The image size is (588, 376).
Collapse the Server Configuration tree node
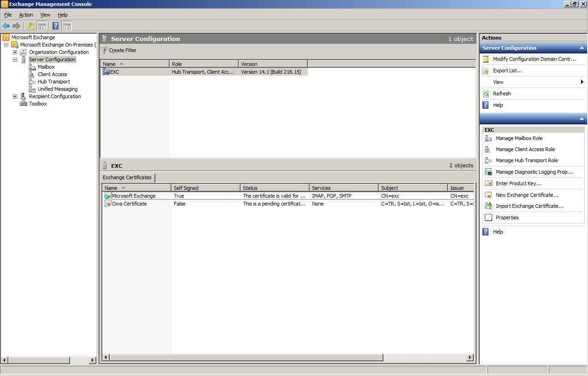click(x=15, y=59)
